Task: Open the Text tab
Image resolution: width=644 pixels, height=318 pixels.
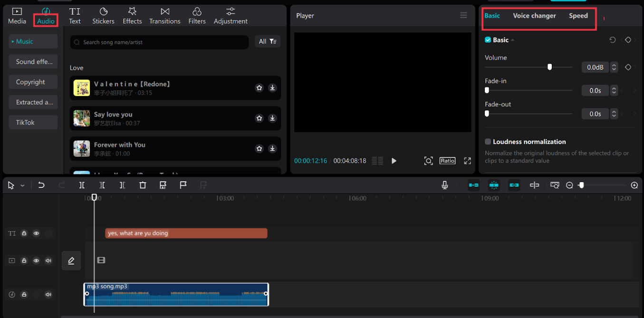Action: [75, 16]
